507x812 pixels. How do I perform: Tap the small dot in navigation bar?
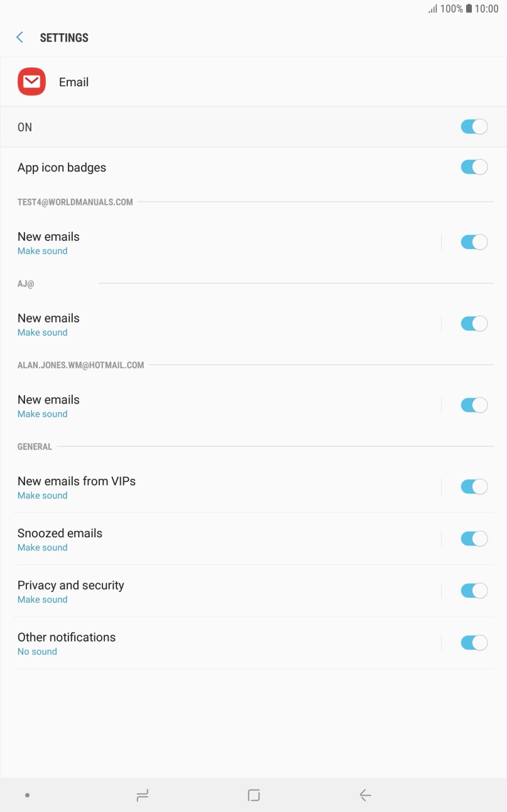pyautogui.click(x=27, y=796)
